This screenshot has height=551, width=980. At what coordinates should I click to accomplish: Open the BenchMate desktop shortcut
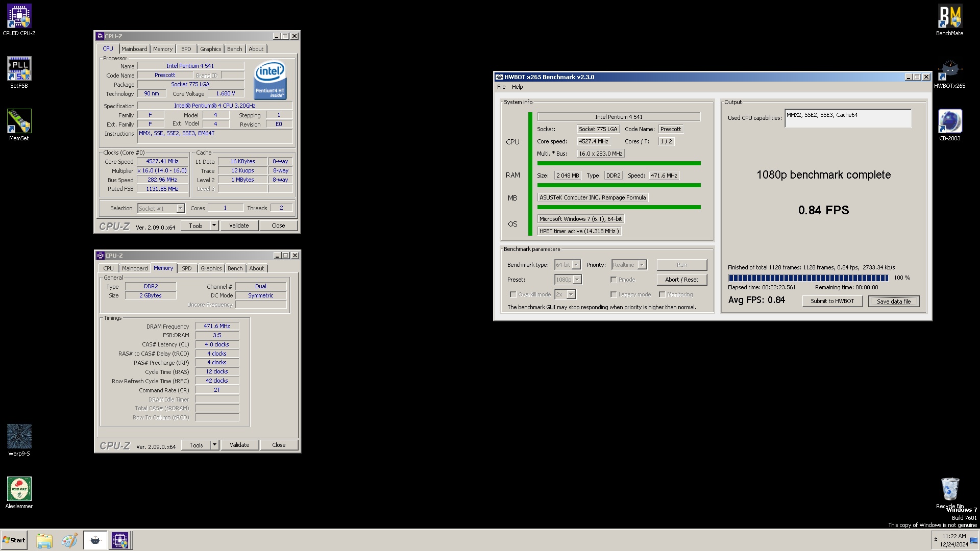coord(949,20)
